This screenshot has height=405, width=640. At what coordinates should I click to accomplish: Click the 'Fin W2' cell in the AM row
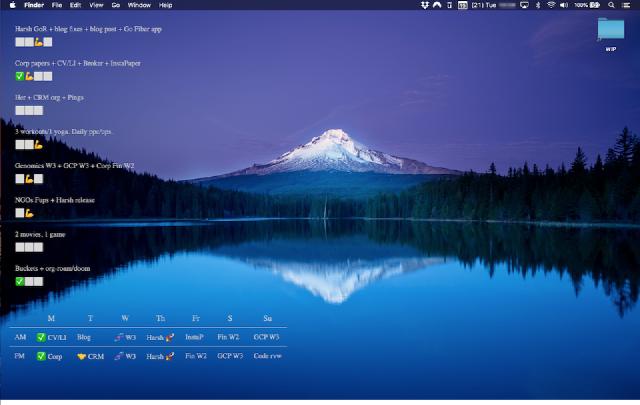point(228,337)
